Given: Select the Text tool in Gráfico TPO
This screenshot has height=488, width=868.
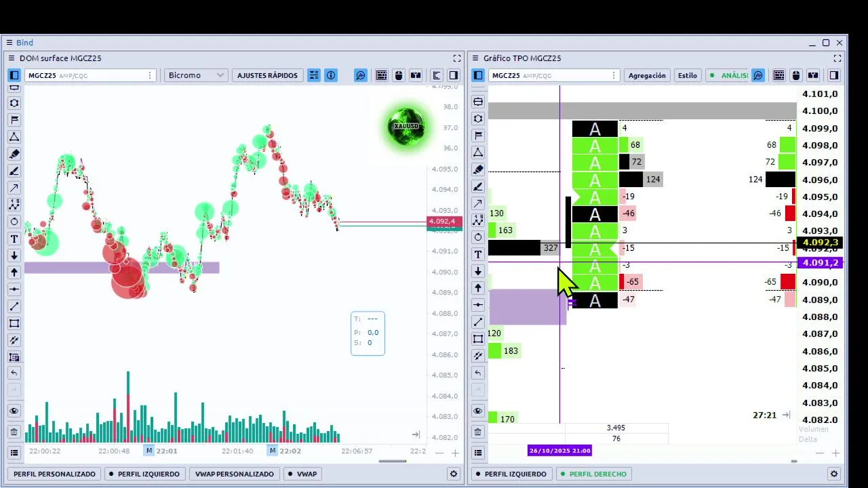Looking at the screenshot, I should 478,254.
